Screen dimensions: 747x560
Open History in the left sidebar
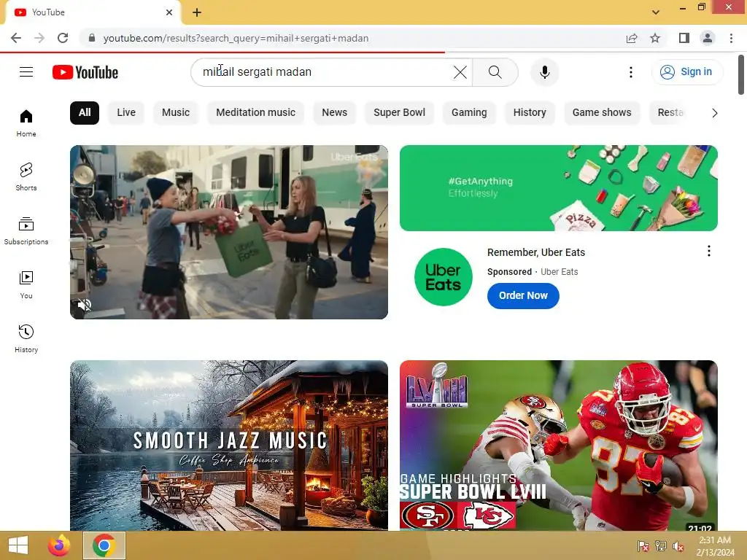tap(26, 338)
